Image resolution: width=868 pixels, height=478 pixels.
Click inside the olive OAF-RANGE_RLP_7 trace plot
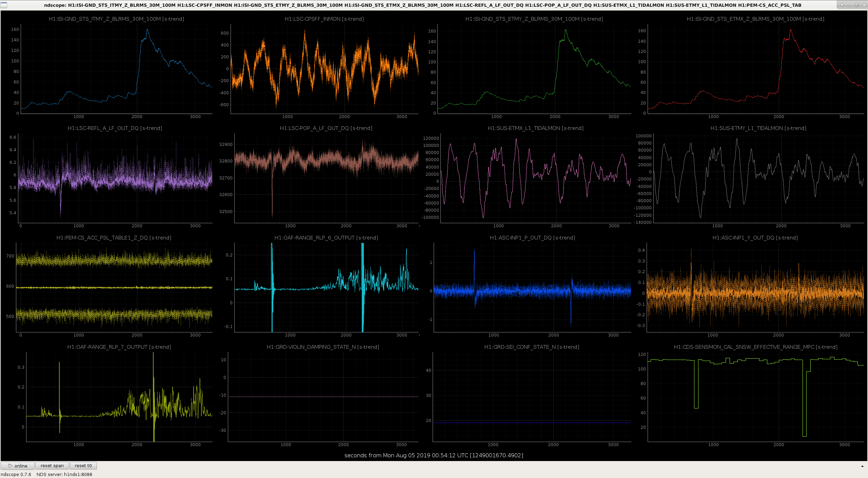(x=119, y=397)
